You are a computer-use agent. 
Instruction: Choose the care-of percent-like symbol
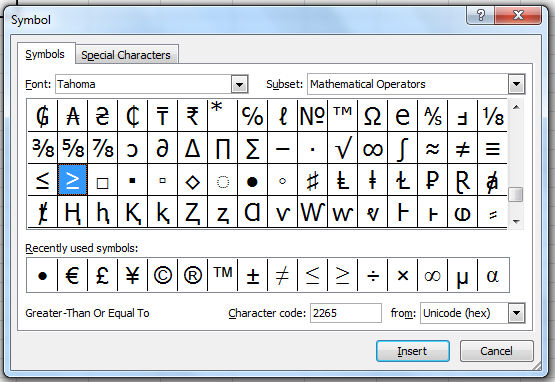253,116
